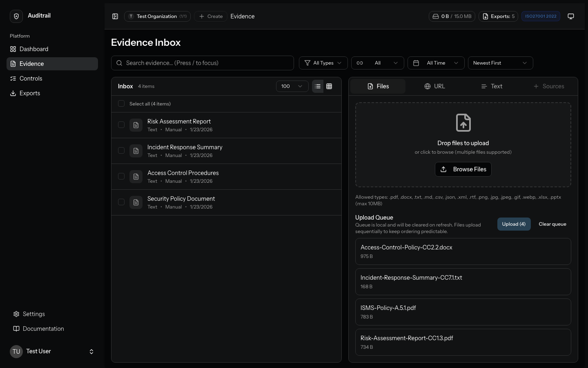Open Settings from the sidebar
The height and width of the screenshot is (368, 588).
pyautogui.click(x=33, y=314)
